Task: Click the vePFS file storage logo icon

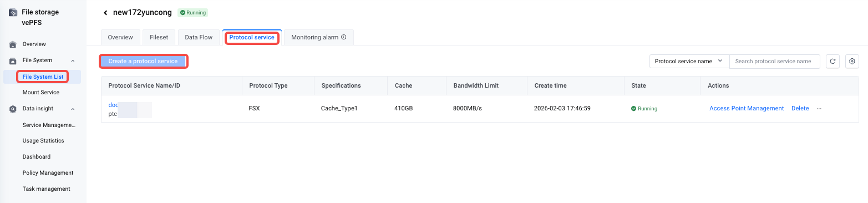Action: (13, 12)
